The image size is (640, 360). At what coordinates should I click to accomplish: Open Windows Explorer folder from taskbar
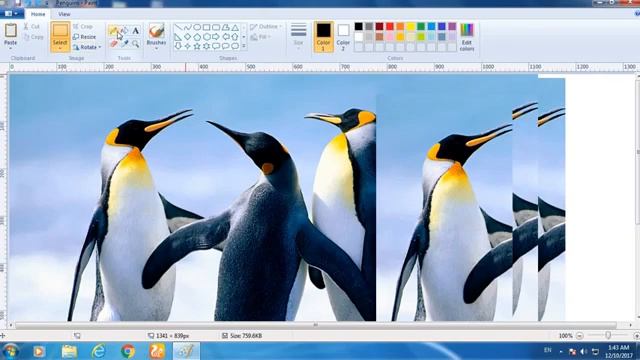(x=69, y=351)
